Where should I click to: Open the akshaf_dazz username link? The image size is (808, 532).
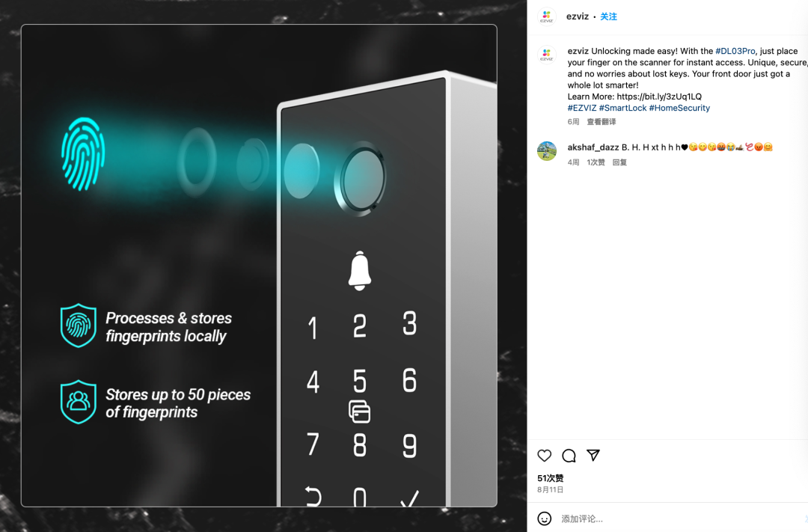pyautogui.click(x=593, y=147)
